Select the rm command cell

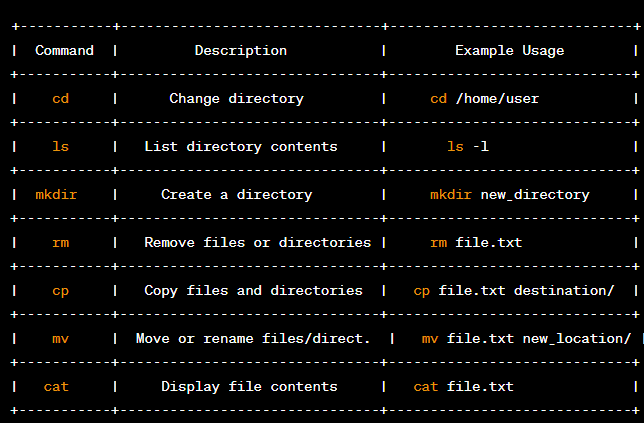[x=60, y=243]
